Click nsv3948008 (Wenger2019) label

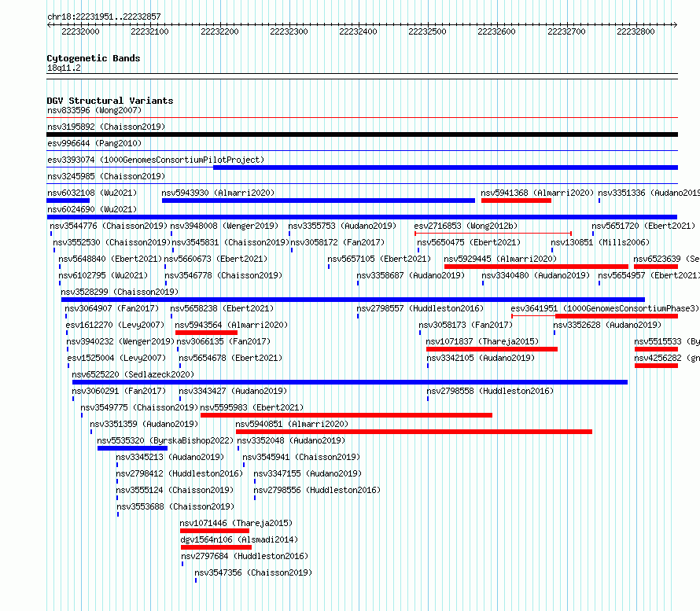click(224, 226)
